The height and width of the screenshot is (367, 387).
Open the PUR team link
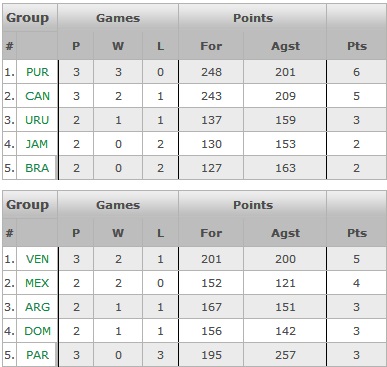point(37,72)
